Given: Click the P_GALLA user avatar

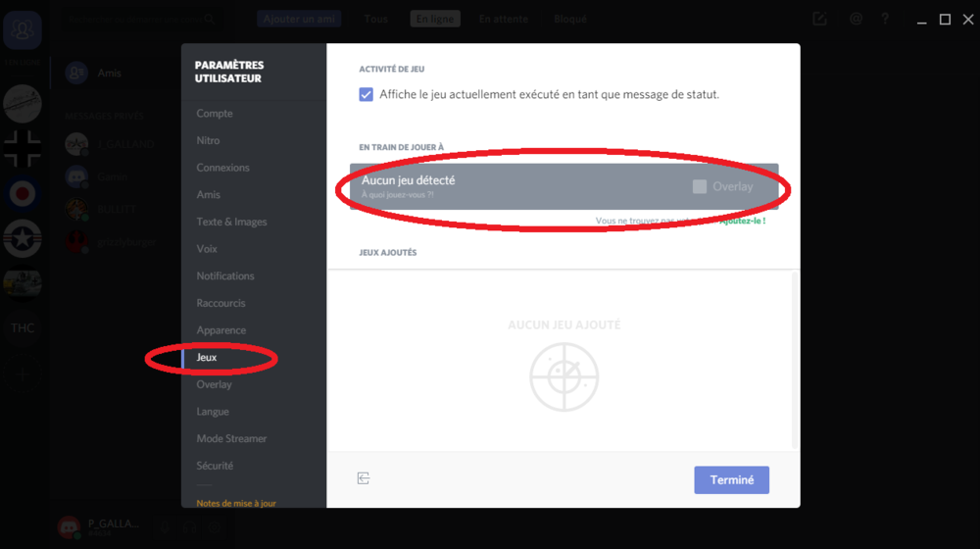Looking at the screenshot, I should (69, 527).
